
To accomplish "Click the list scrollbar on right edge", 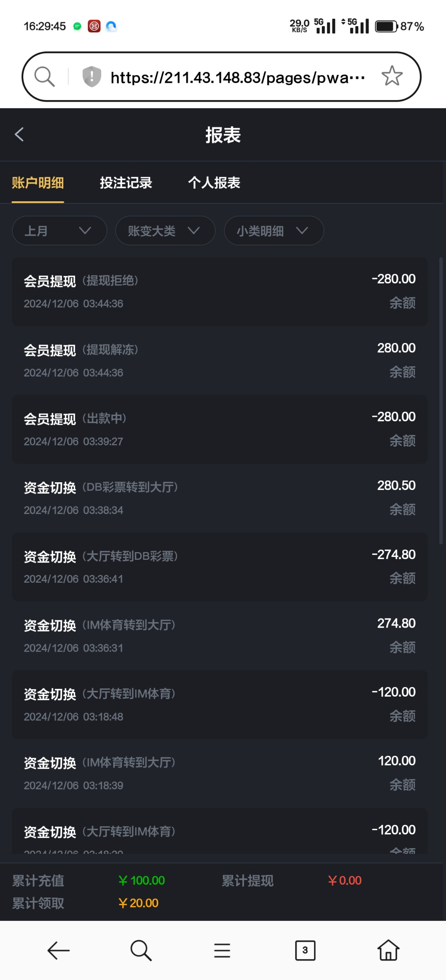I will point(441,400).
